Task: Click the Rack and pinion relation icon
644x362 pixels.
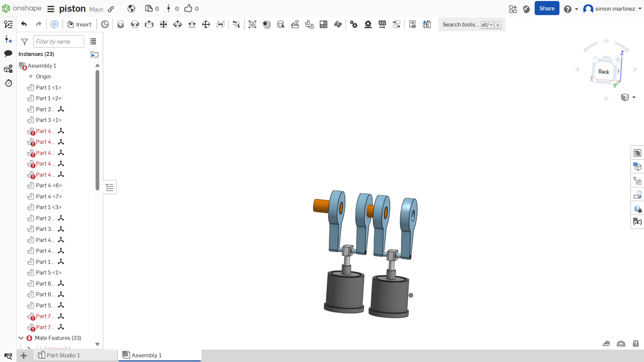Action: click(x=368, y=24)
